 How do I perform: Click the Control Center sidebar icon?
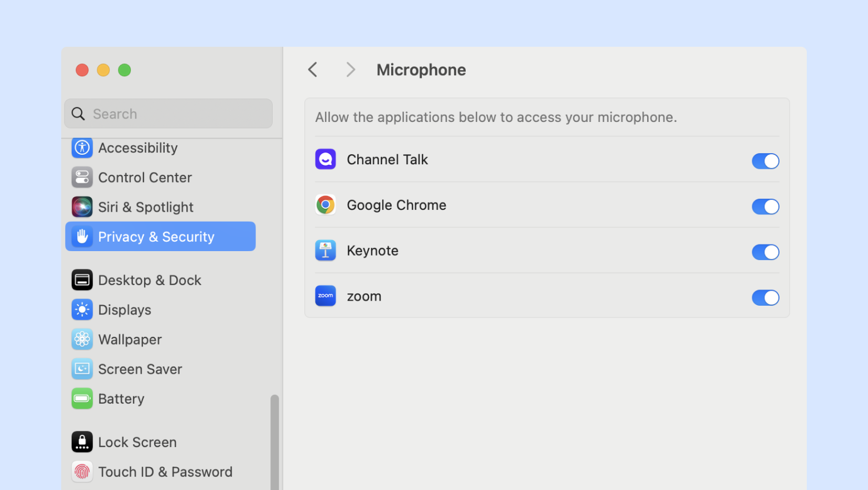pyautogui.click(x=82, y=178)
